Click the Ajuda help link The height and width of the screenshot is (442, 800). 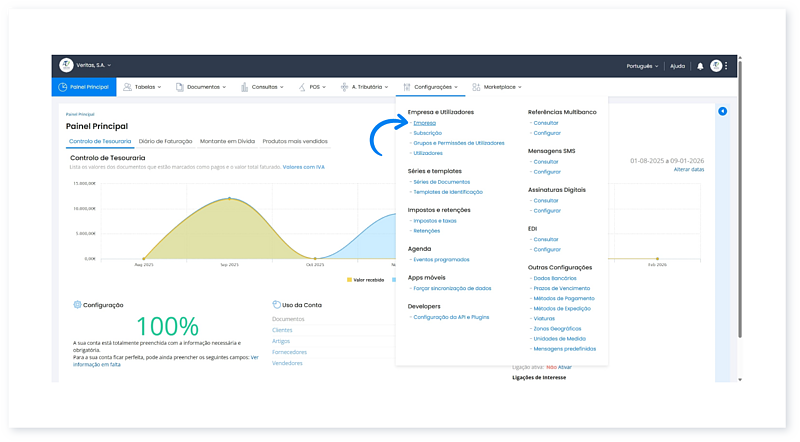(x=677, y=66)
